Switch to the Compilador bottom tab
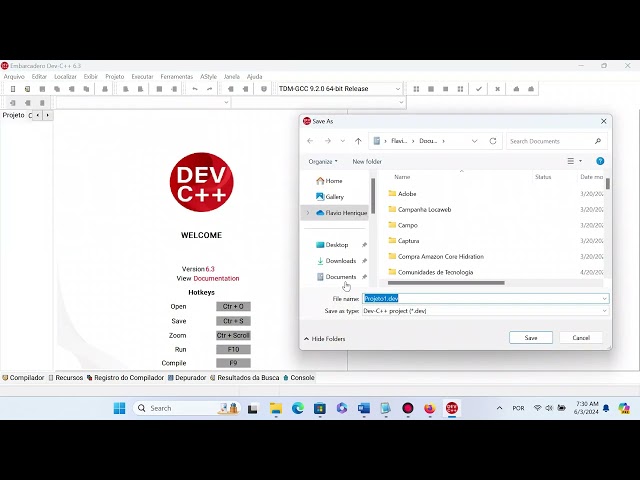Image resolution: width=640 pixels, height=480 pixels. click(23, 378)
